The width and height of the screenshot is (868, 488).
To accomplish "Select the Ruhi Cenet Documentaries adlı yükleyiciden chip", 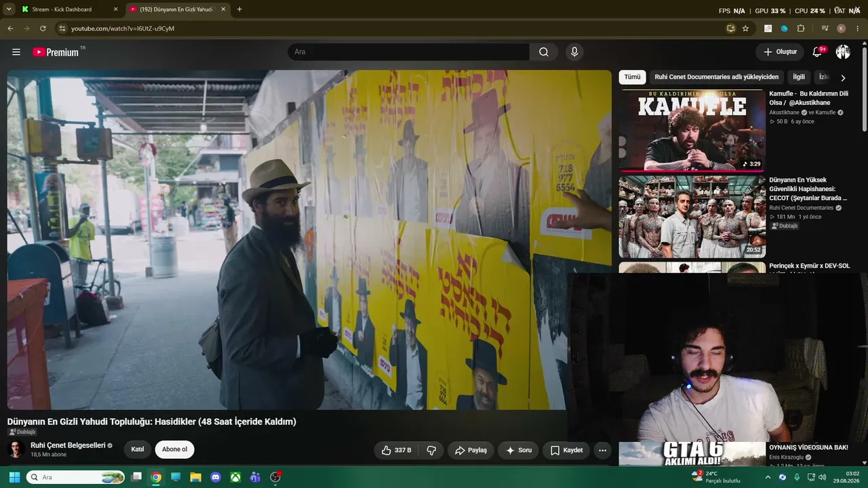I will [716, 77].
